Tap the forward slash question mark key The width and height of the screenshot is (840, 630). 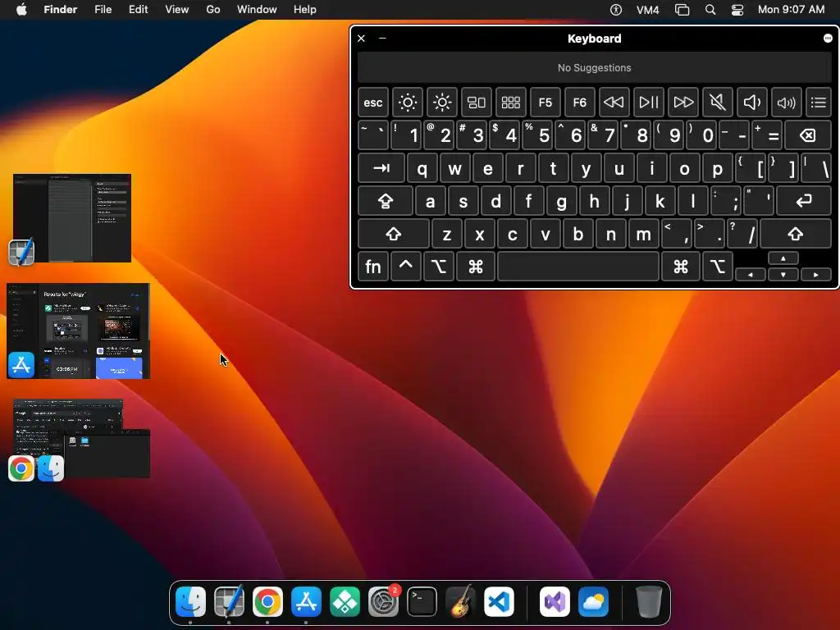coord(742,234)
